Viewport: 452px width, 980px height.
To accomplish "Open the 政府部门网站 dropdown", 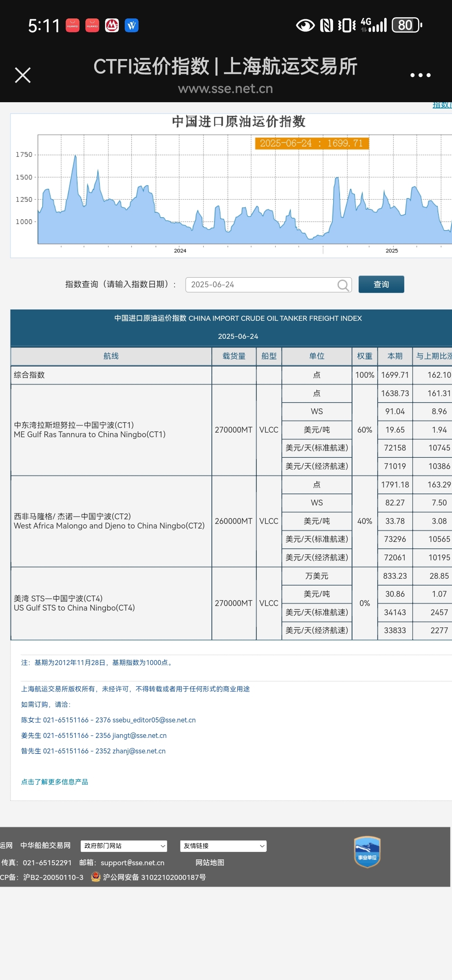I will 124,846.
